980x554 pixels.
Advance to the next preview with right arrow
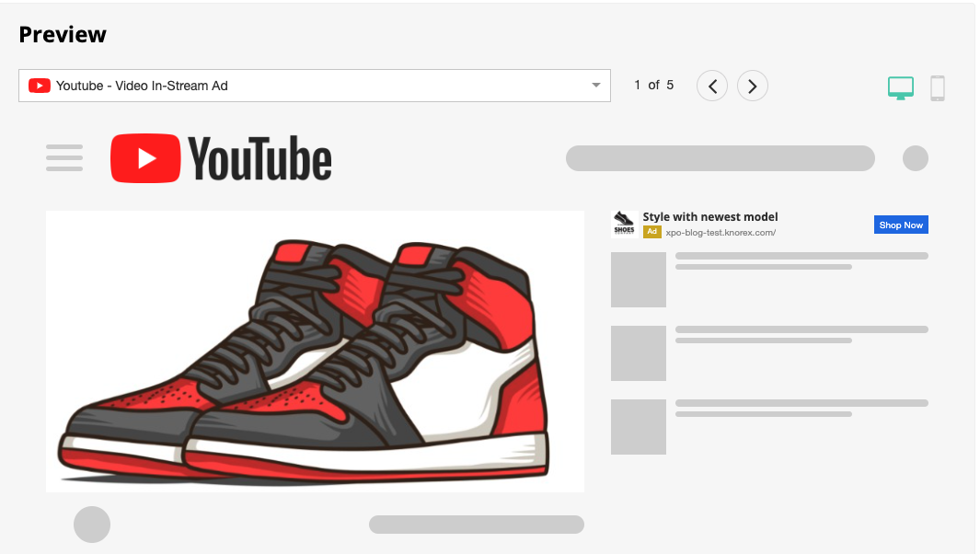[x=752, y=86]
